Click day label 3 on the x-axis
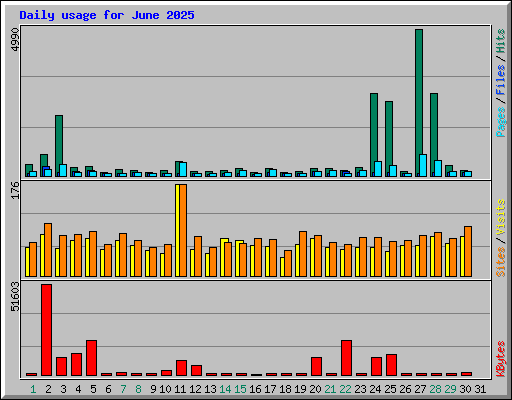Viewport: 512px width, 400px height. tap(63, 389)
